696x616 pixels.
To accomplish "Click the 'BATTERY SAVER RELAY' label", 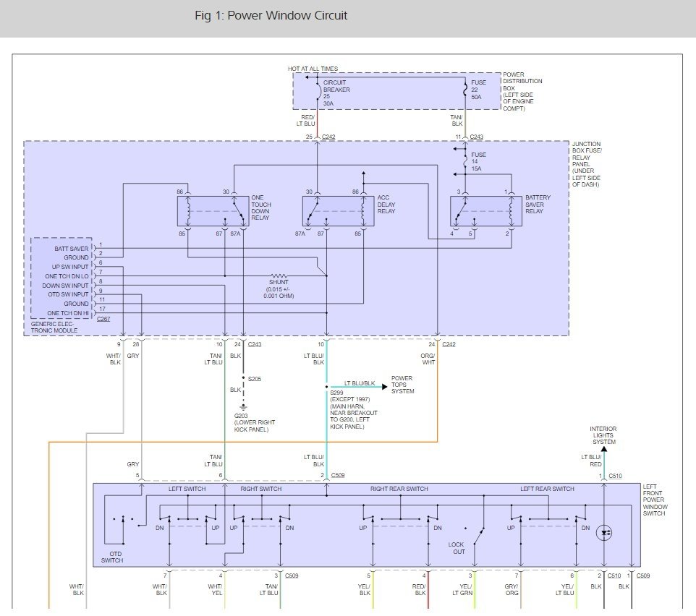I will (x=538, y=205).
